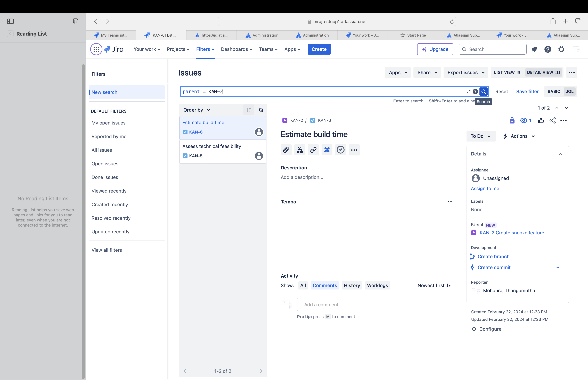Add a child issue using hierarchy icon
Screen dimensions: 588x380
pyautogui.click(x=300, y=150)
